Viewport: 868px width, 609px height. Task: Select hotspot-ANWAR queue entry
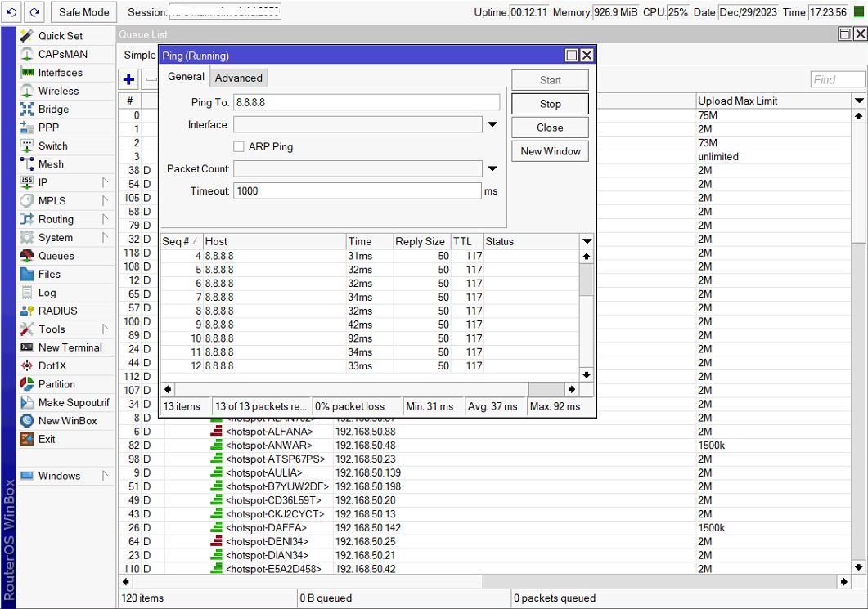click(484, 446)
